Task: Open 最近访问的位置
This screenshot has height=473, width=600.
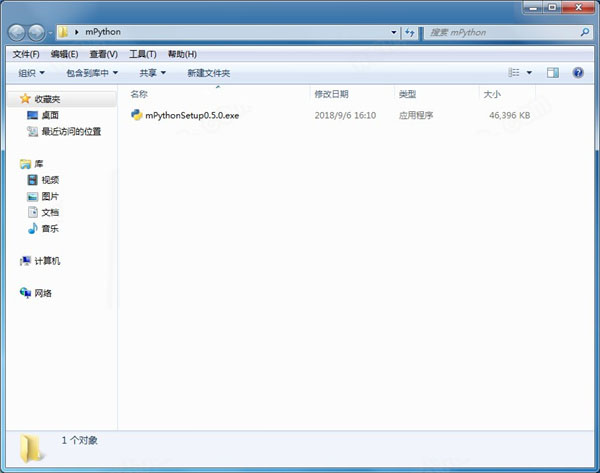Action: (71, 132)
